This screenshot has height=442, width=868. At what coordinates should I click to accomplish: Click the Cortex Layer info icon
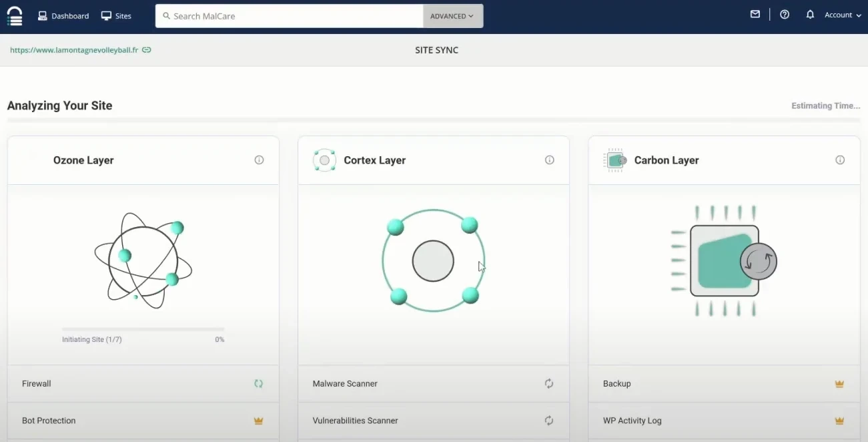(549, 160)
